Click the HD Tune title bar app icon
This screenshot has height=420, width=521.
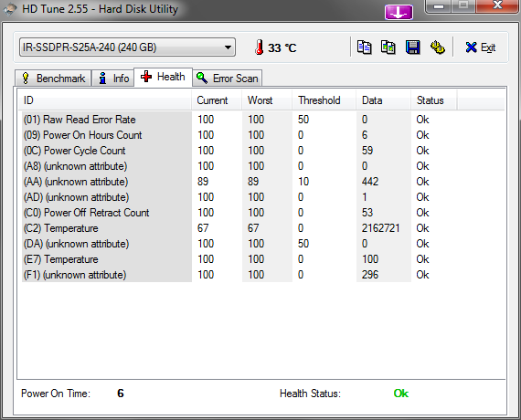(x=10, y=9)
